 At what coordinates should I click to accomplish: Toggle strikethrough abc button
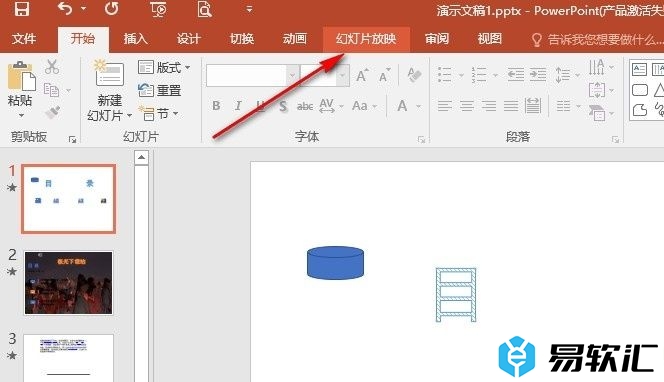coord(305,106)
